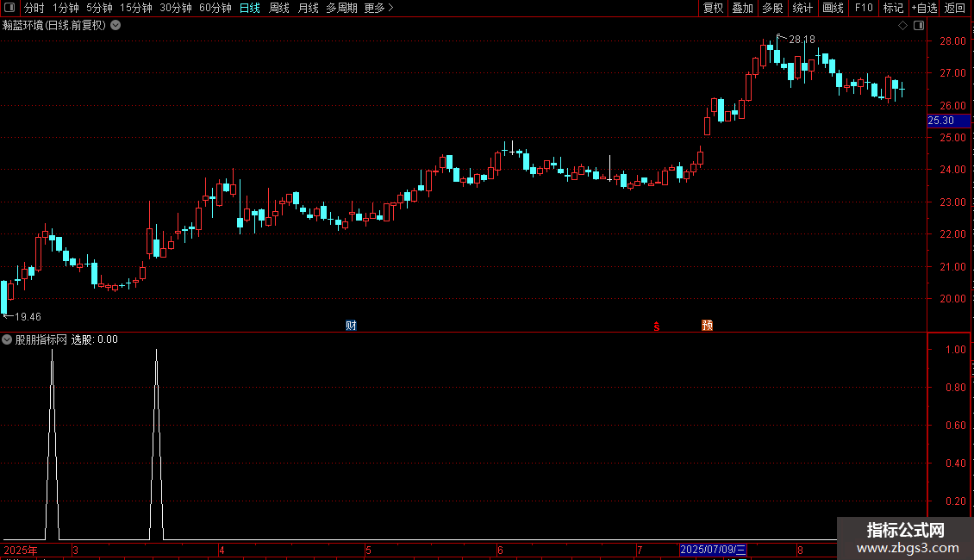Open the 多股 multi-stock view

(772, 8)
